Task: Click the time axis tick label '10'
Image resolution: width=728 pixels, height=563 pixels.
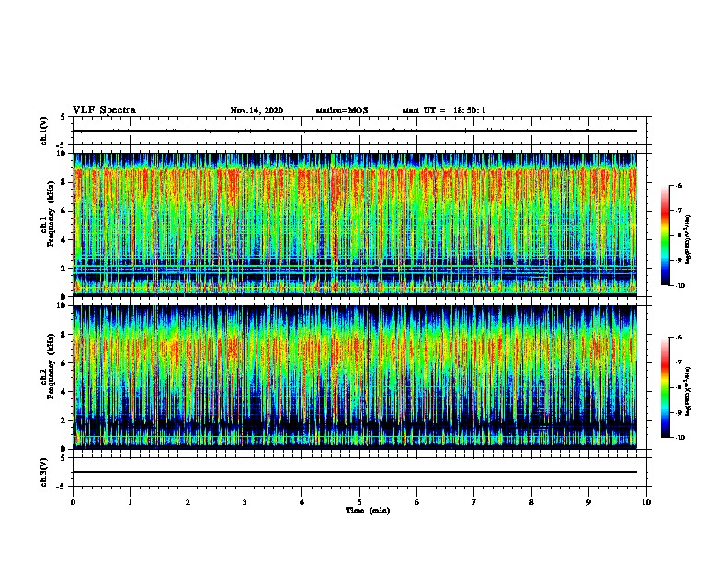Action: [x=646, y=501]
